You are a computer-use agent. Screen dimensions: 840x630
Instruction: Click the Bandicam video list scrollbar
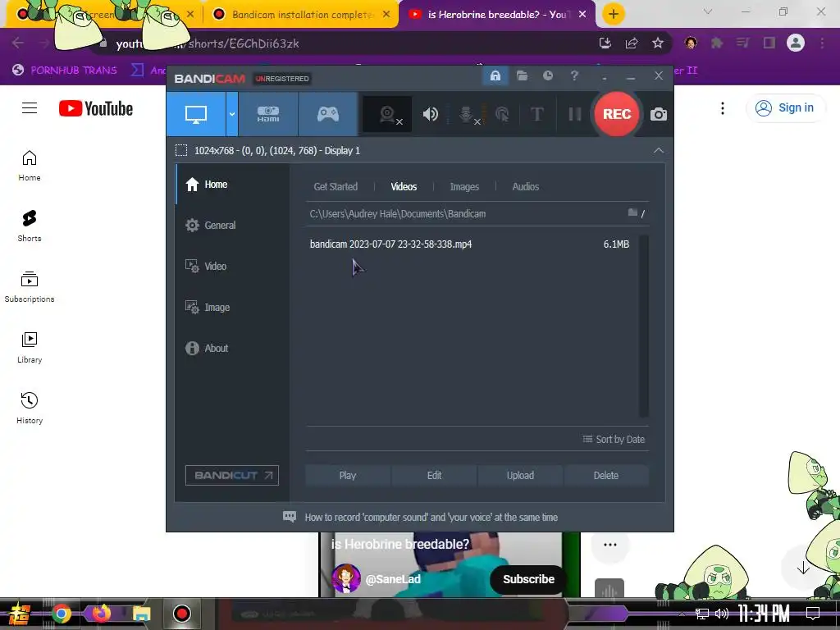click(x=643, y=326)
